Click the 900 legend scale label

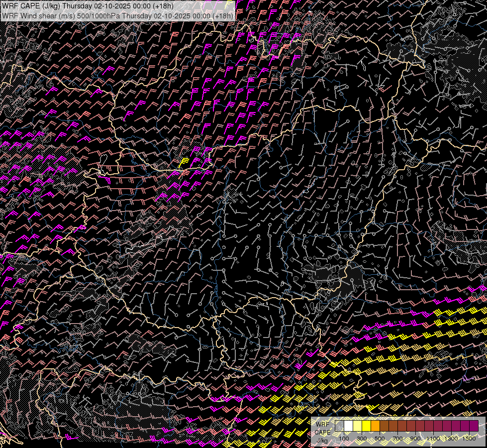[x=415, y=439]
